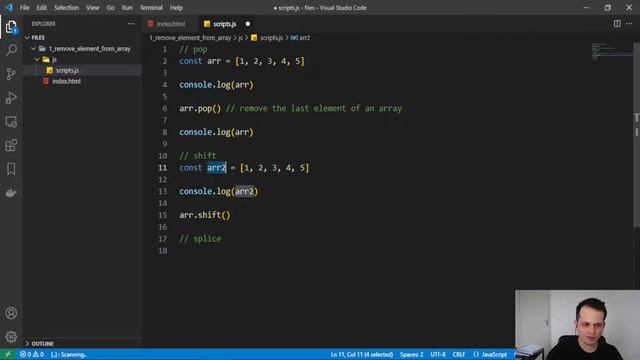
Task: Change encoding via UTF-8 status entry
Action: coord(438,354)
